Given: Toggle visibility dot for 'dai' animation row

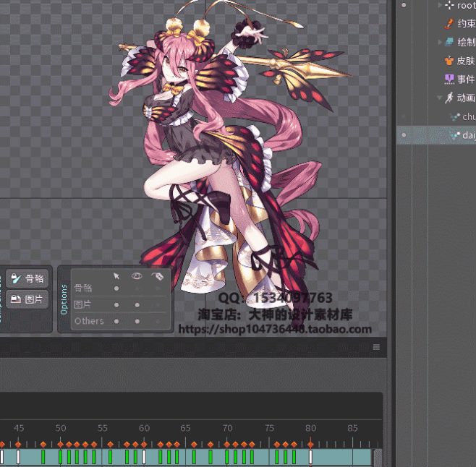Looking at the screenshot, I should 404,135.
